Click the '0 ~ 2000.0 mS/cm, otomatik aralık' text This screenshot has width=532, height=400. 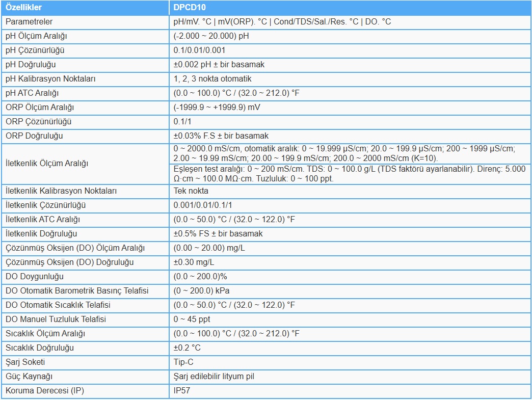[x=344, y=153]
